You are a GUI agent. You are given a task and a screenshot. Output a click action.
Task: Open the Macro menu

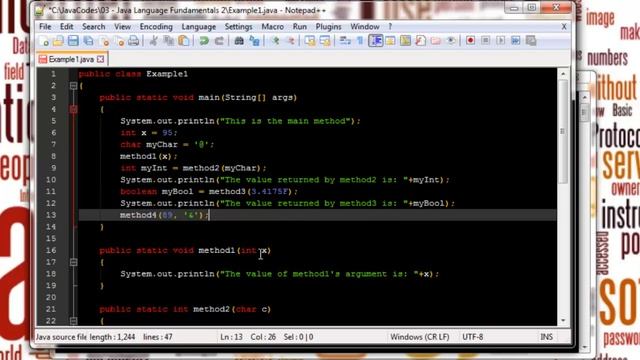click(x=272, y=27)
